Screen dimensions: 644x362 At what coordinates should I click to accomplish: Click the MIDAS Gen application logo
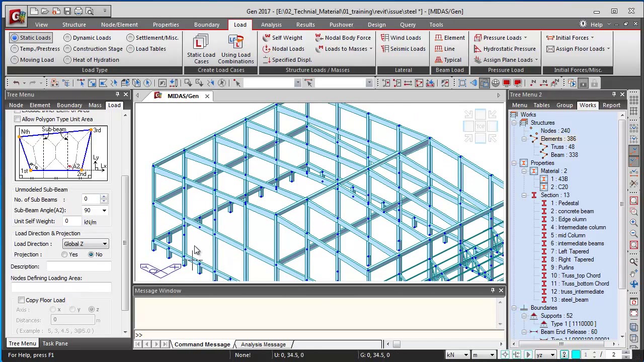point(17,16)
